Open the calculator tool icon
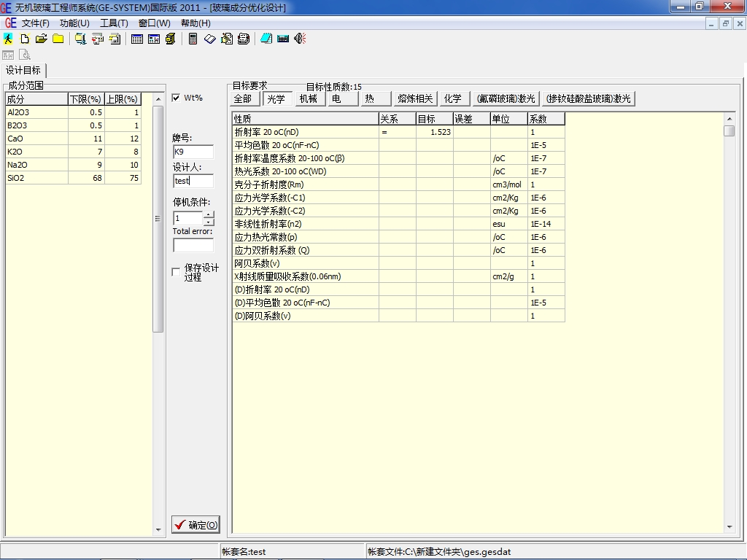Image resolution: width=747 pixels, height=560 pixels. point(193,39)
